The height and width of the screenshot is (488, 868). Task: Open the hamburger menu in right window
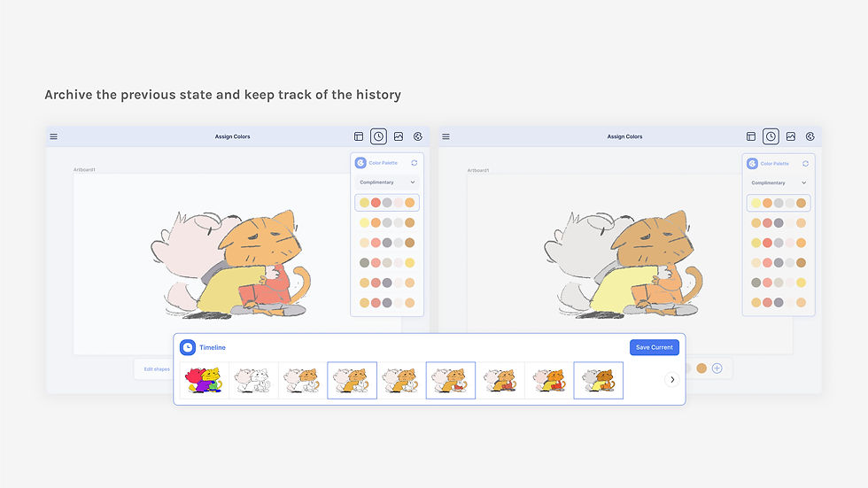click(x=446, y=136)
